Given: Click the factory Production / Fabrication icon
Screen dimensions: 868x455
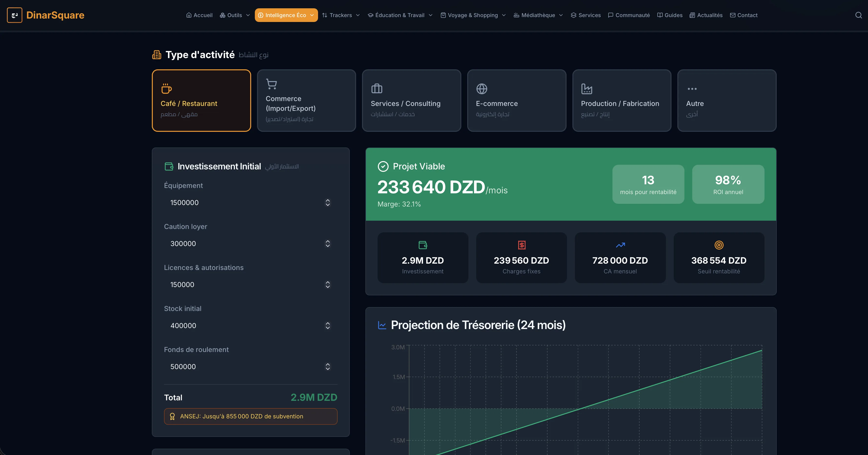Looking at the screenshot, I should click(587, 89).
